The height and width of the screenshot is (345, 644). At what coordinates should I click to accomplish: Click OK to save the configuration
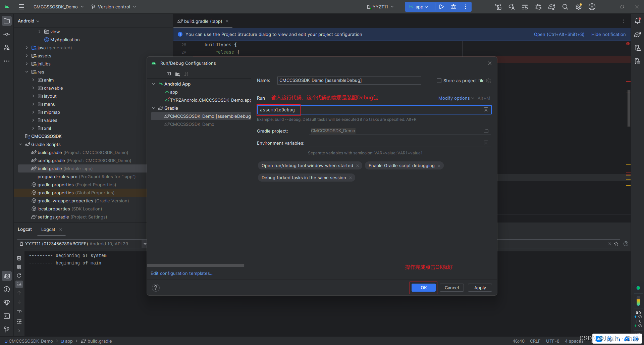click(424, 288)
